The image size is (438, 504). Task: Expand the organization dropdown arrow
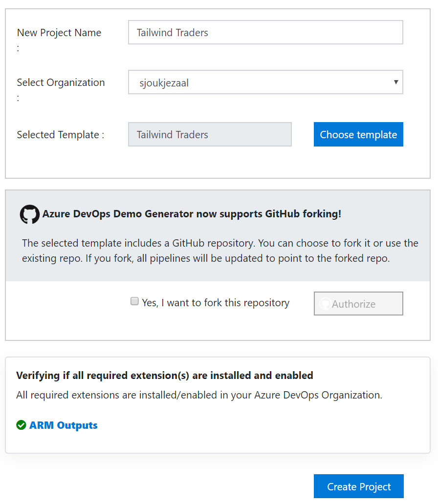pyautogui.click(x=396, y=82)
